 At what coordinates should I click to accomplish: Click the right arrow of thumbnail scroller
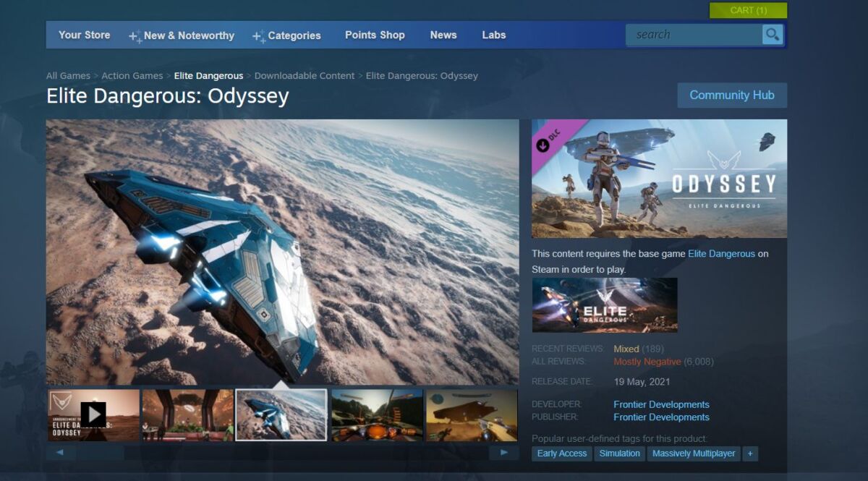pyautogui.click(x=503, y=453)
